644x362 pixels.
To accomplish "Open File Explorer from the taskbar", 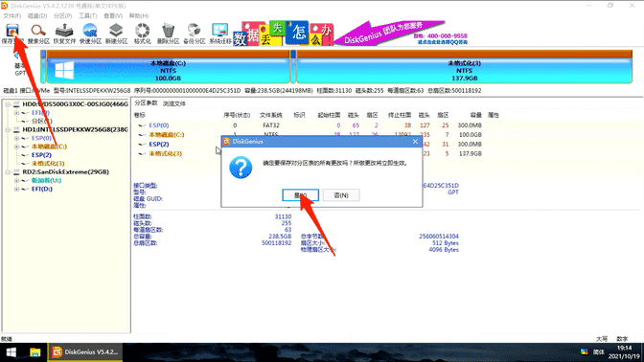I will coord(34,352).
